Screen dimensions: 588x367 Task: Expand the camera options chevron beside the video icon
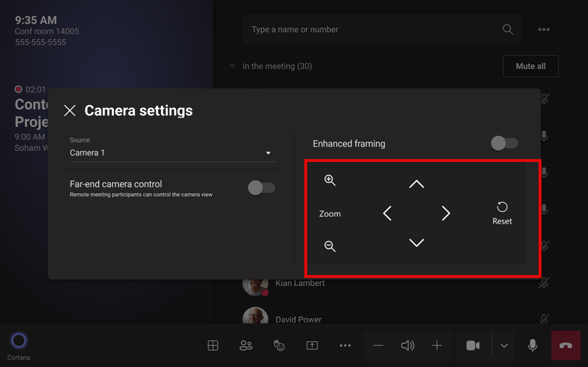pyautogui.click(x=504, y=346)
